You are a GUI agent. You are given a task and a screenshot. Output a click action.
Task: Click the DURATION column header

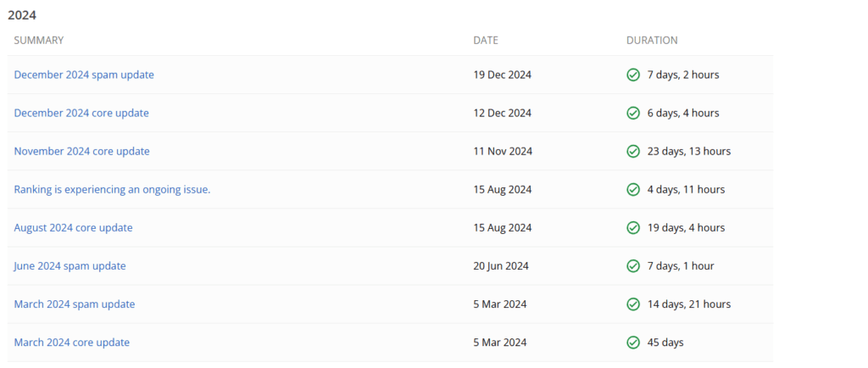652,41
